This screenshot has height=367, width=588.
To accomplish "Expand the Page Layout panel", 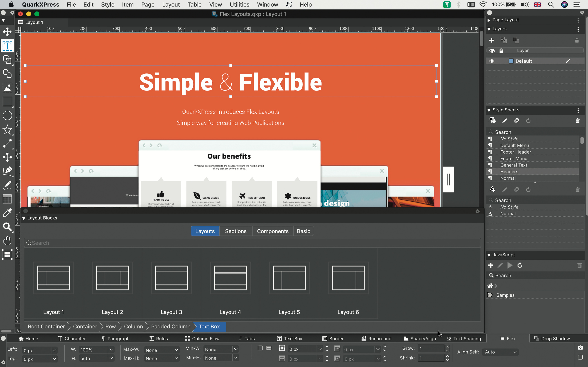I will click(x=489, y=20).
